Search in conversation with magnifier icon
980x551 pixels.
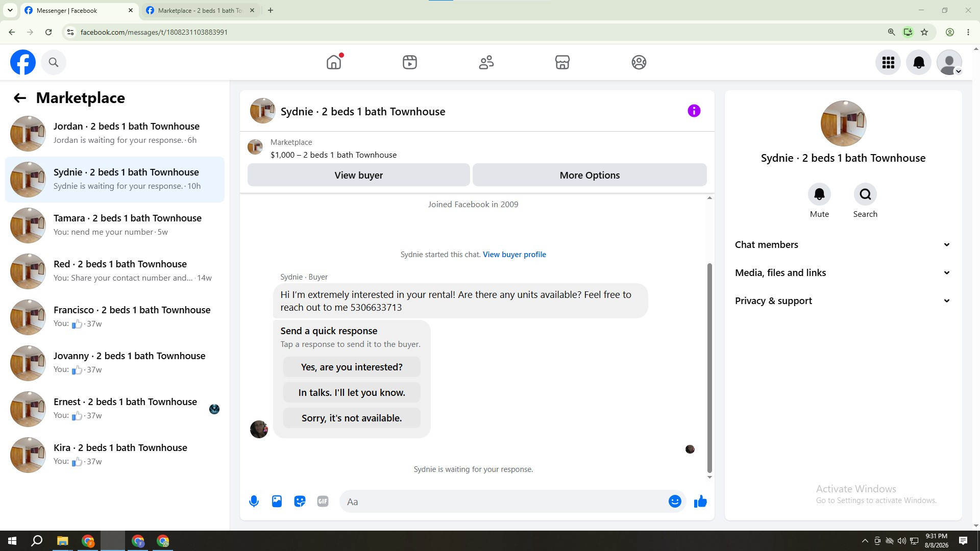click(865, 194)
